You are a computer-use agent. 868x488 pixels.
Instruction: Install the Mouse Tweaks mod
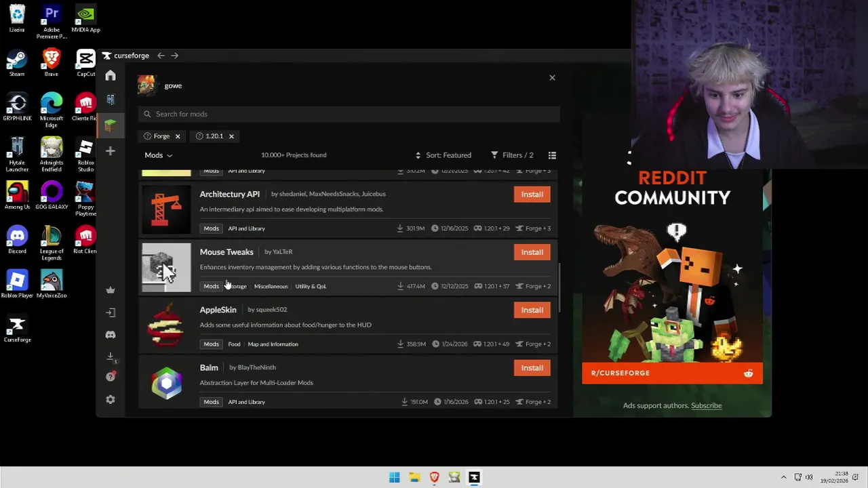point(532,252)
